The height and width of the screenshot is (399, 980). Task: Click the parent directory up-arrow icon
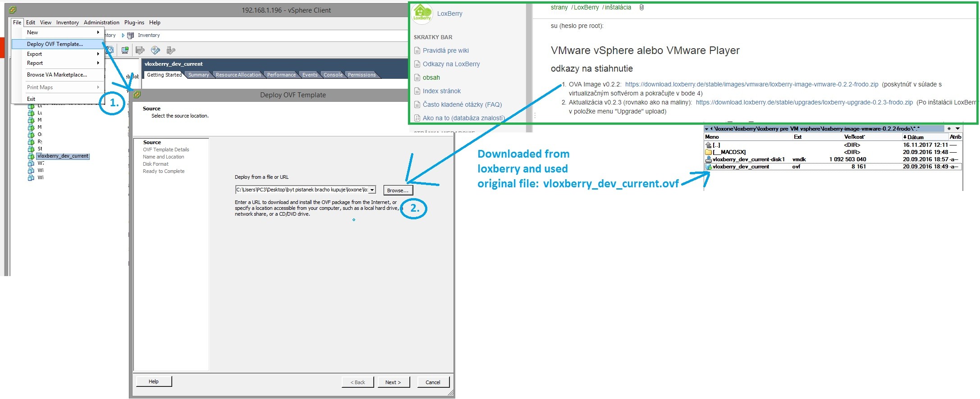(709, 145)
